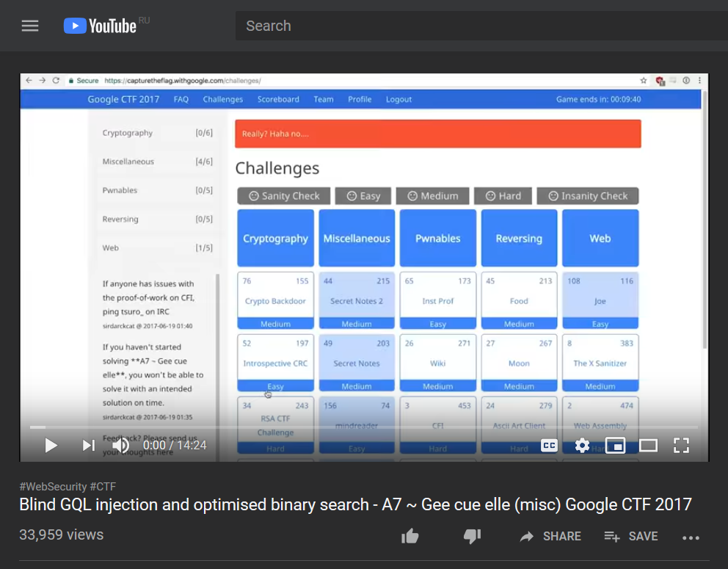Click the video title about Blind GQL injection
The height and width of the screenshot is (569, 728).
[x=356, y=504]
